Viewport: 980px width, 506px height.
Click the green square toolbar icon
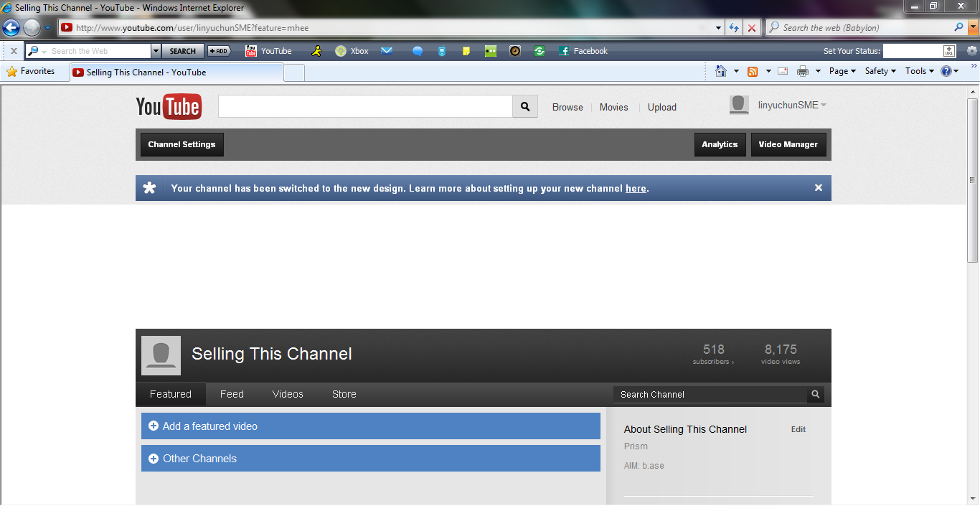click(491, 51)
